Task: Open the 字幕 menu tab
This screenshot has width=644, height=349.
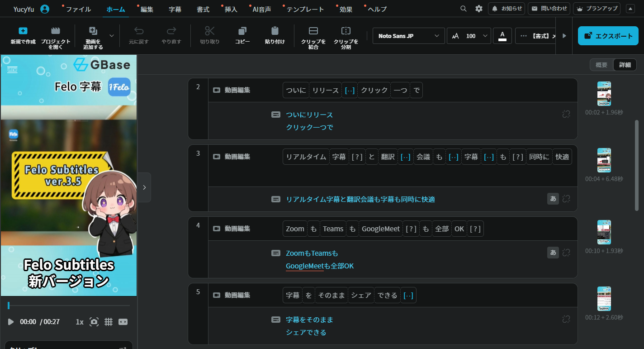Action: pos(175,9)
